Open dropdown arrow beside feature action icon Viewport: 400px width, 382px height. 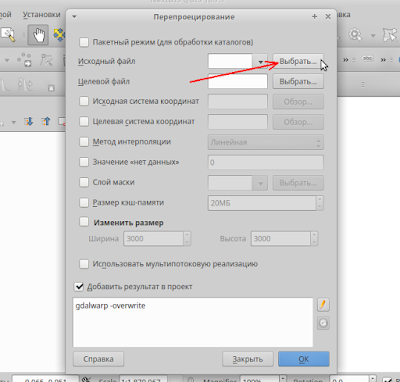point(373,35)
